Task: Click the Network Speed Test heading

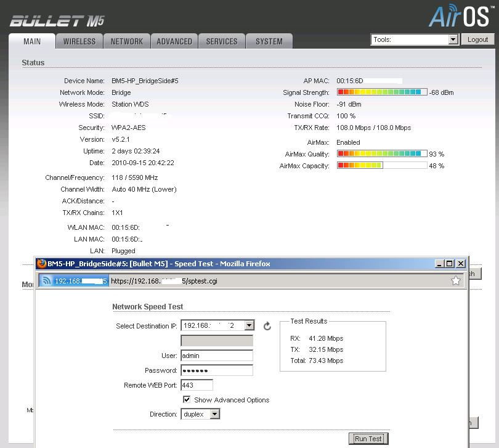Action: (148, 306)
